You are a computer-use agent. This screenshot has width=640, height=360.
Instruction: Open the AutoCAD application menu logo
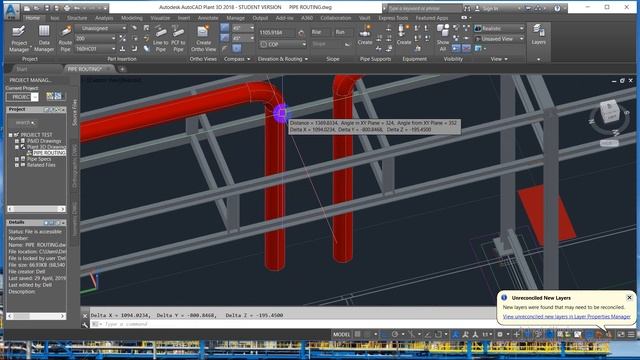11,11
